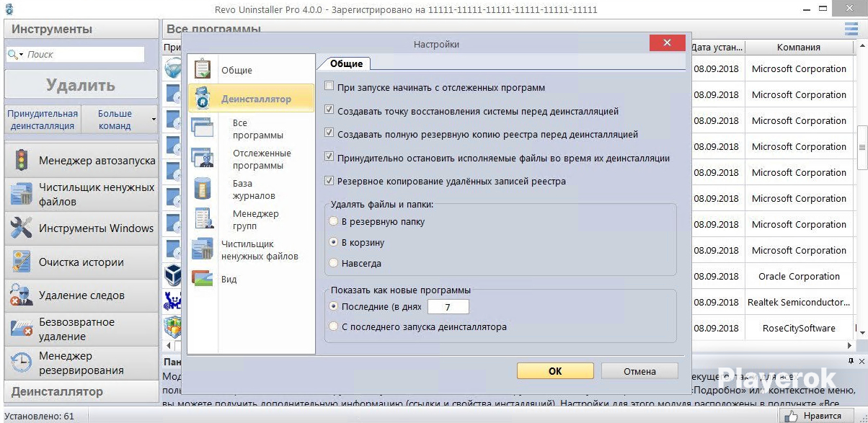Select RoseCitySoftware company cell
868x423 pixels.
point(799,328)
